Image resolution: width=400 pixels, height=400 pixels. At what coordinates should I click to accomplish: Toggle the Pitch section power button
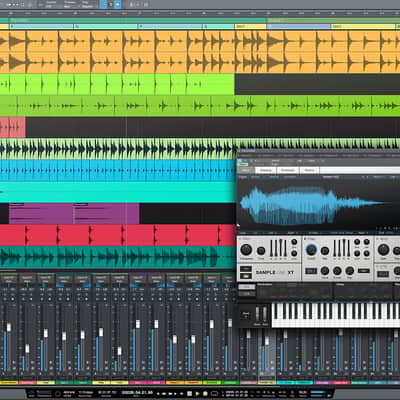click(240, 239)
